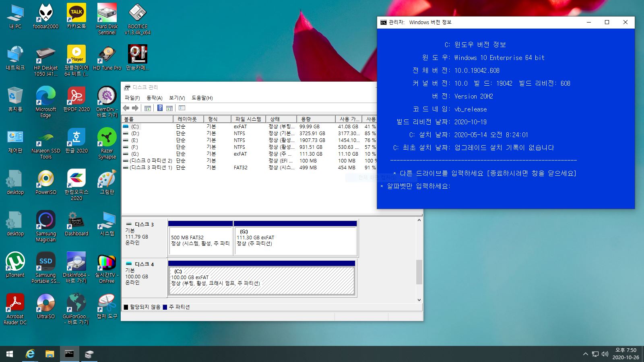
Task: Open BOOTICE v1.3.4k_x64 desktop icon
Action: [138, 19]
